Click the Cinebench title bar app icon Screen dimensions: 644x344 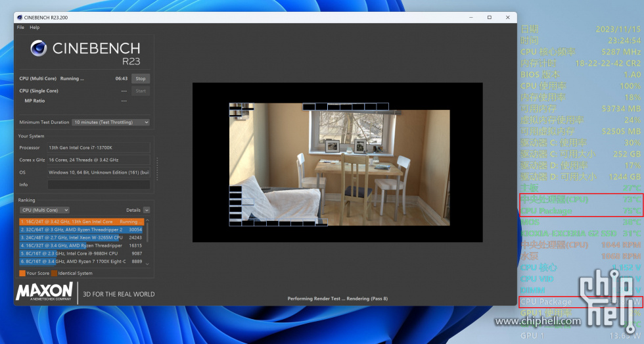click(x=20, y=17)
